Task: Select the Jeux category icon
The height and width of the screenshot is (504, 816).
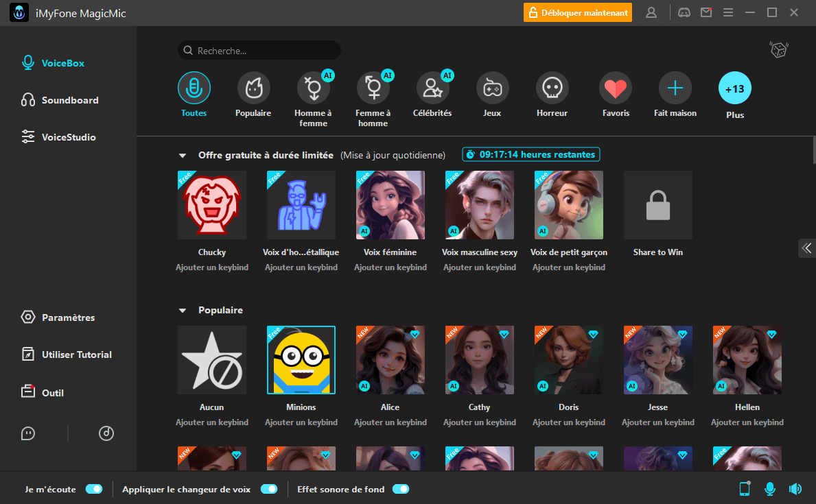Action: tap(492, 88)
